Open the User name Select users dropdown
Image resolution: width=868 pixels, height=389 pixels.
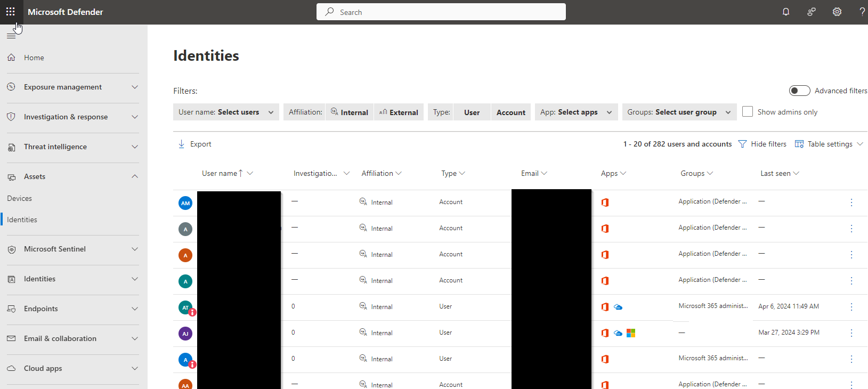(x=226, y=112)
